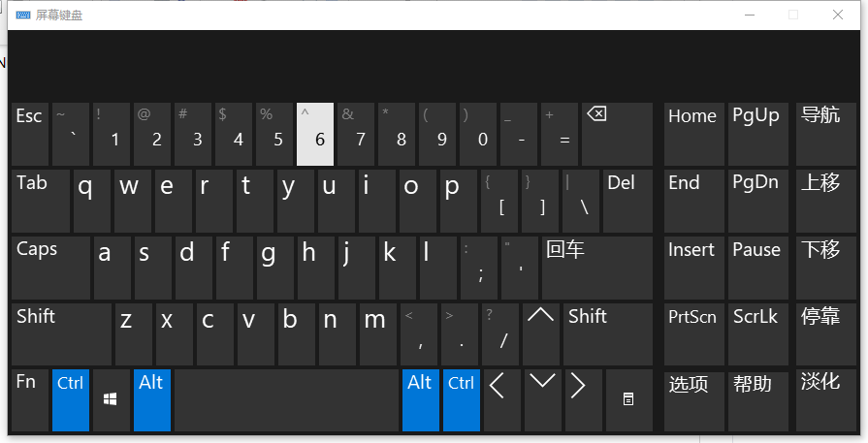Toggle the left Shift key
The image size is (868, 443).
click(61, 333)
